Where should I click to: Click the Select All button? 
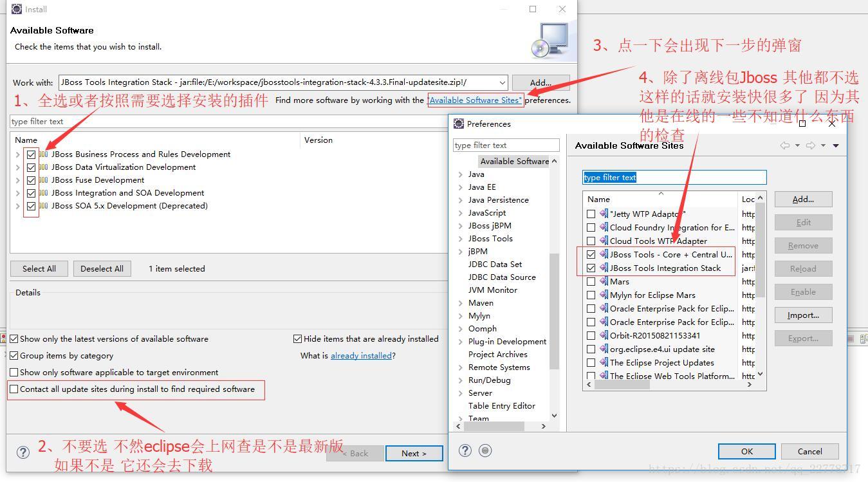[39, 268]
